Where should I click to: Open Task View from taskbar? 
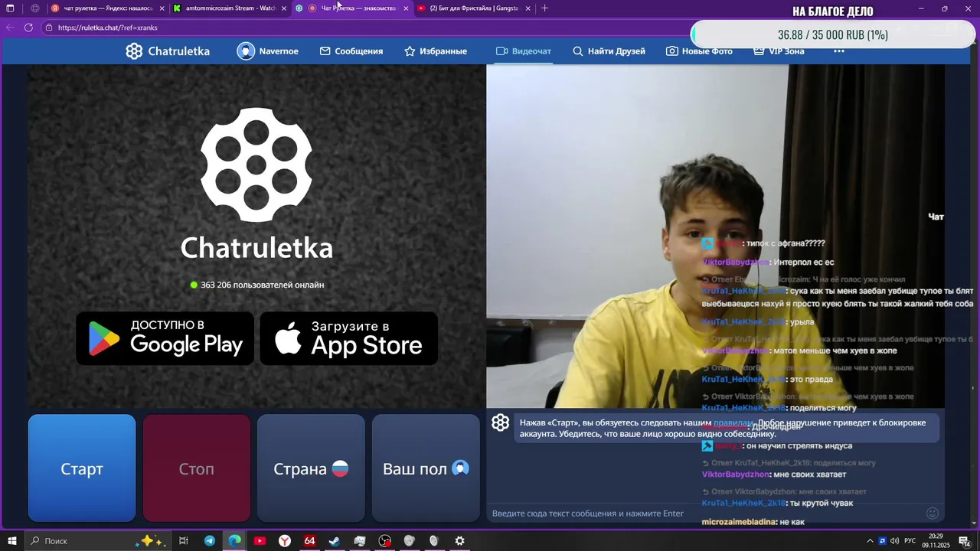[184, 541]
